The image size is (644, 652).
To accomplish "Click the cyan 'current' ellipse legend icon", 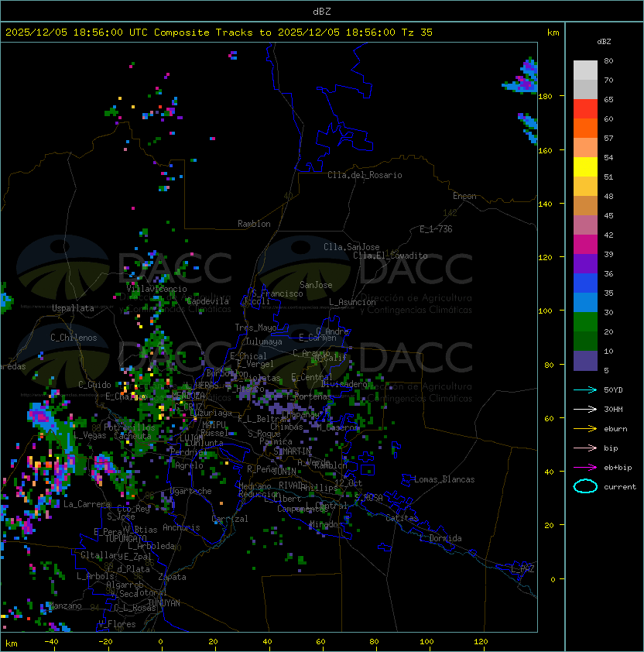I will point(585,486).
